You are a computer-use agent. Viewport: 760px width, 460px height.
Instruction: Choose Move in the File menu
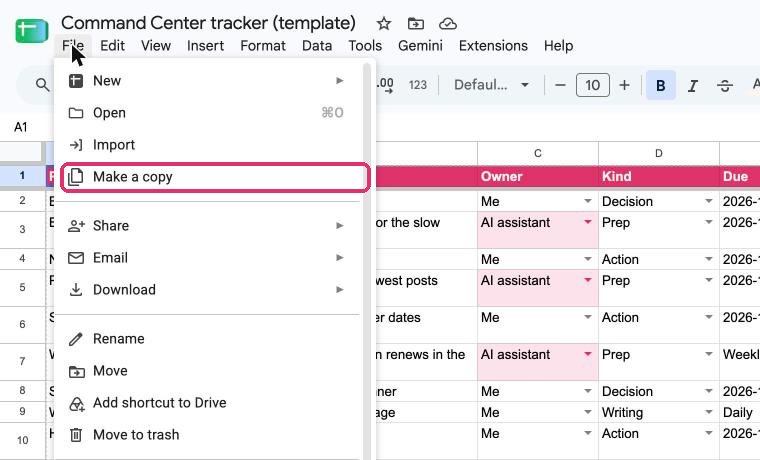click(x=207, y=370)
